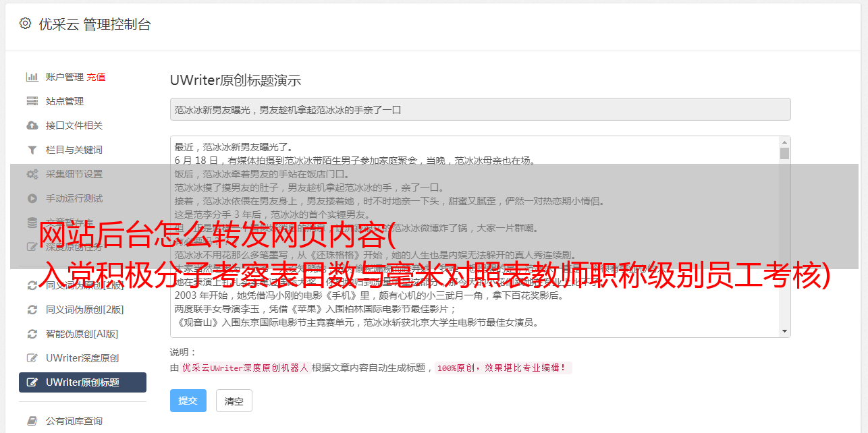Click the edit icon next to UWriter深度原创
This screenshot has width=868, height=433.
click(32, 358)
